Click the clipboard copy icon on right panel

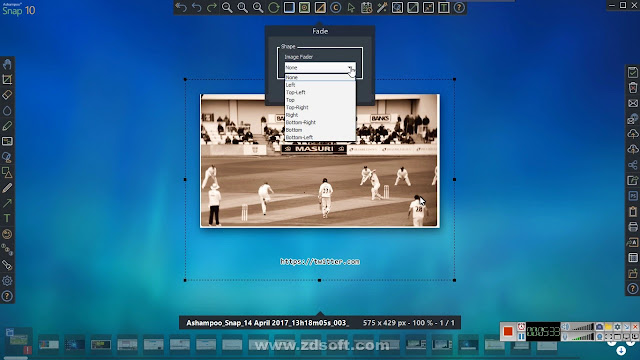pyautogui.click(x=633, y=211)
